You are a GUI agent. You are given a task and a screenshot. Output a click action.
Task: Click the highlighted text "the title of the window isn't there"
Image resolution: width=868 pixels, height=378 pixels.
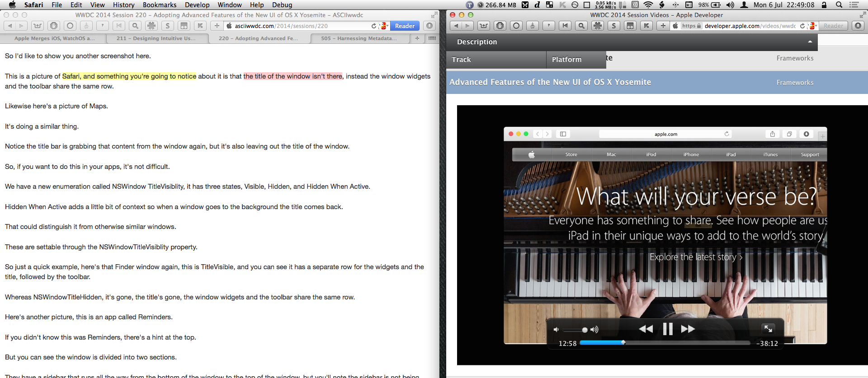(293, 76)
